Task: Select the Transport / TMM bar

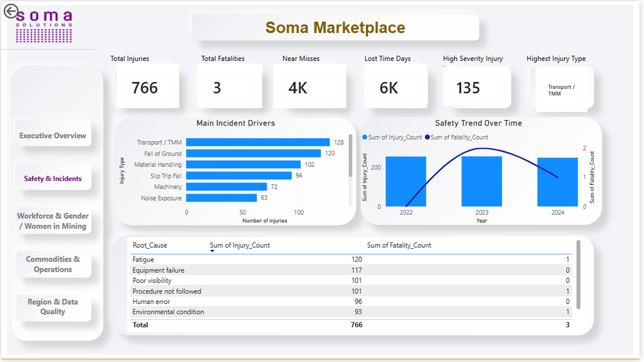Action: pyautogui.click(x=258, y=142)
